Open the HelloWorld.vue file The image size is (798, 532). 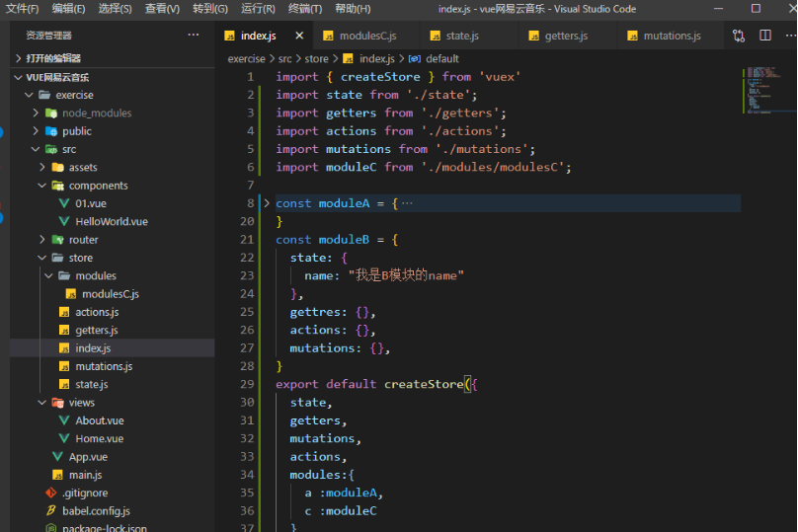pyautogui.click(x=111, y=221)
